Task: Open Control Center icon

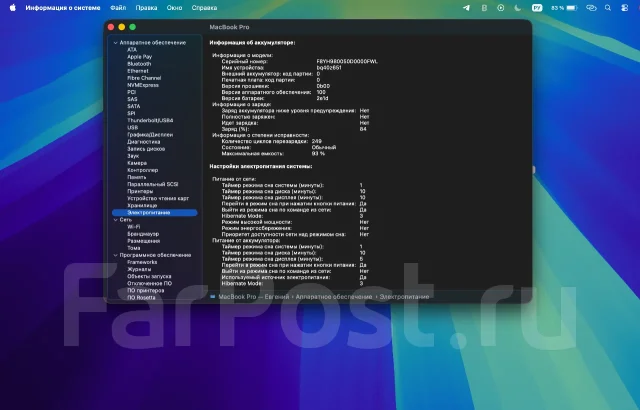Action: tap(624, 8)
